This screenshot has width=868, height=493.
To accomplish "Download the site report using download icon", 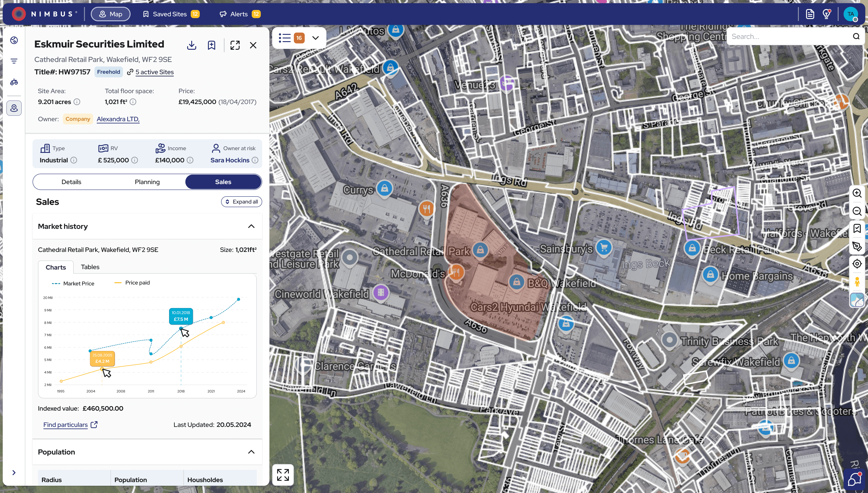I will coord(191,45).
